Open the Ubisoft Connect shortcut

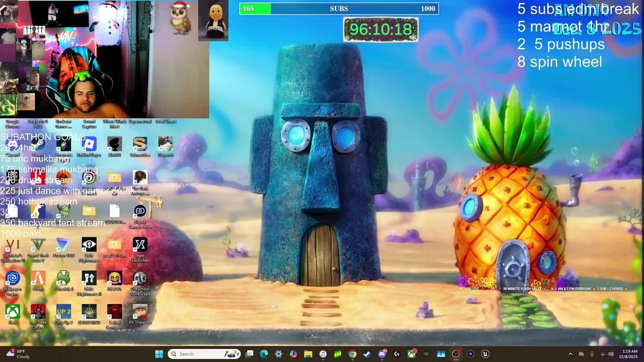pos(89,180)
